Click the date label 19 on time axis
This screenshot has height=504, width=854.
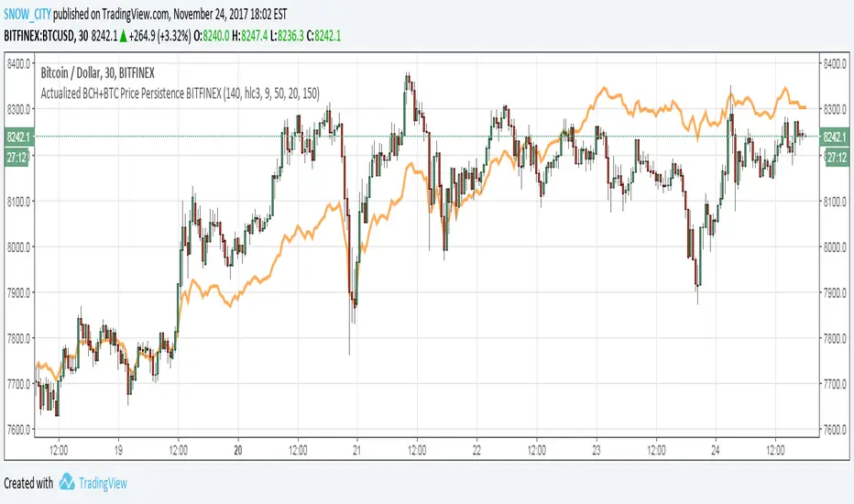pyautogui.click(x=118, y=451)
